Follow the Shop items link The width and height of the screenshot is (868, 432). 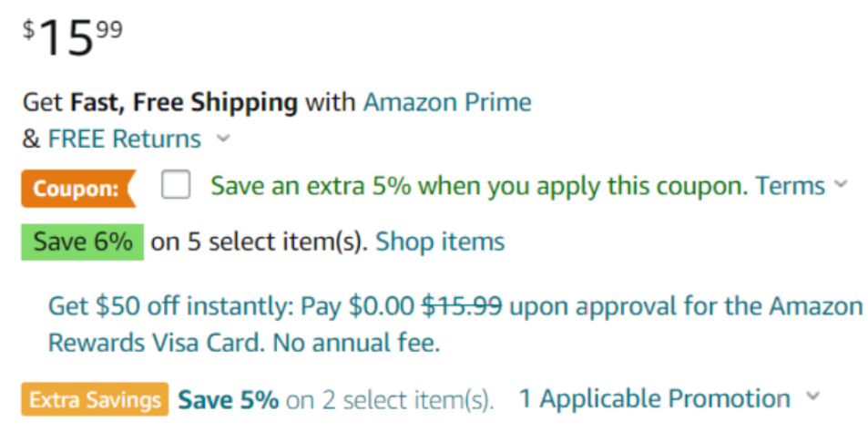(440, 242)
